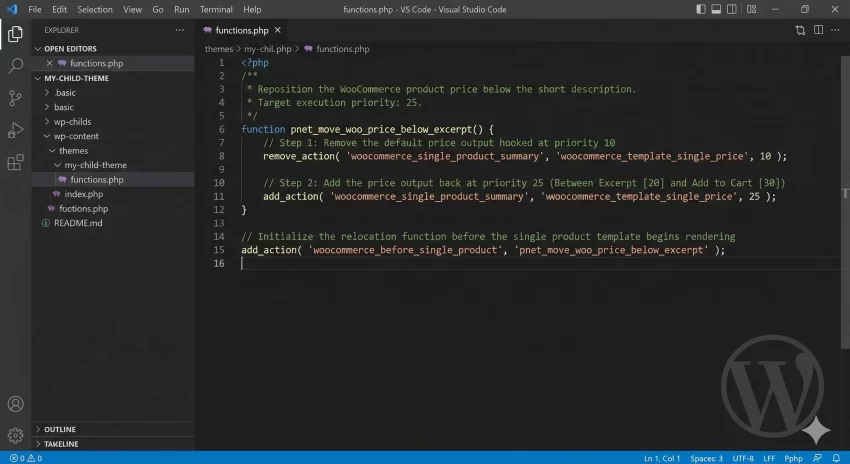Change encoding via UTF-8 indicator
850x464 pixels.
click(743, 459)
